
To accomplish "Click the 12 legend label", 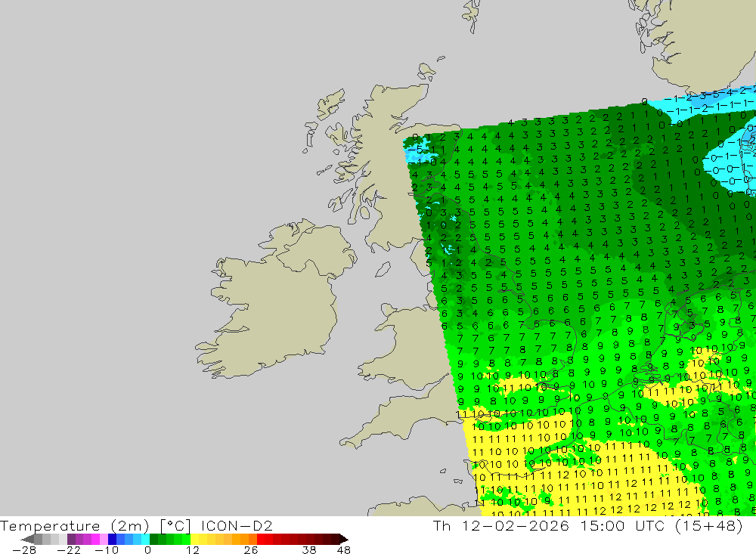I will [192, 550].
